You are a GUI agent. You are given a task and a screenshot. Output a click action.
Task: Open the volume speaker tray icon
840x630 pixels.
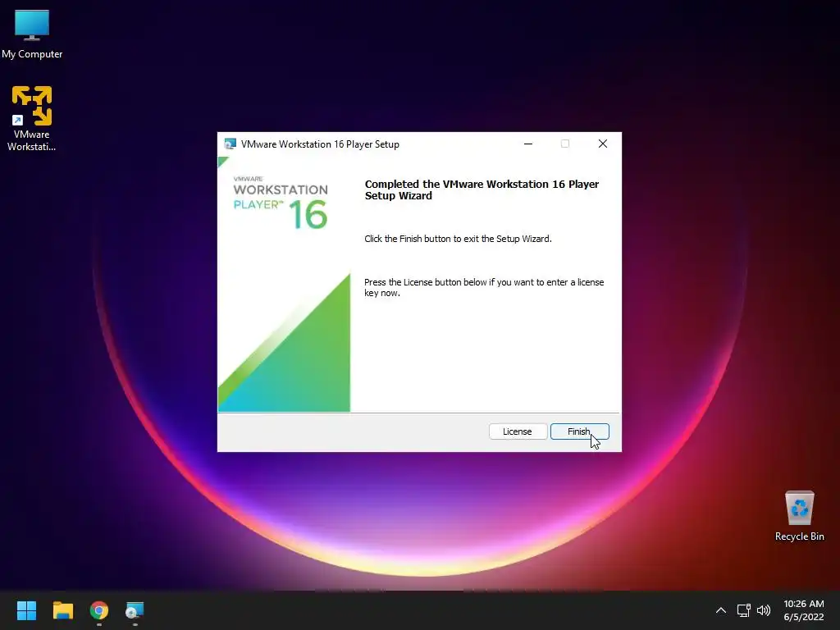(764, 610)
